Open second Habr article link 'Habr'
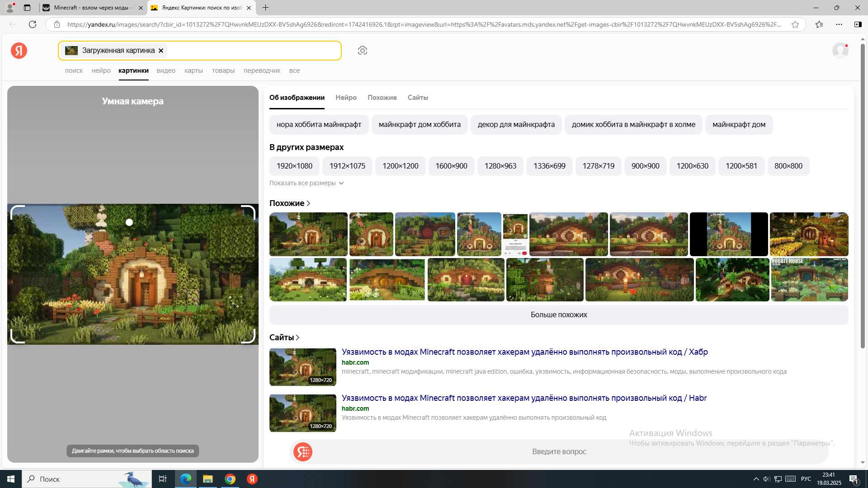This screenshot has height=488, width=868. [x=524, y=398]
